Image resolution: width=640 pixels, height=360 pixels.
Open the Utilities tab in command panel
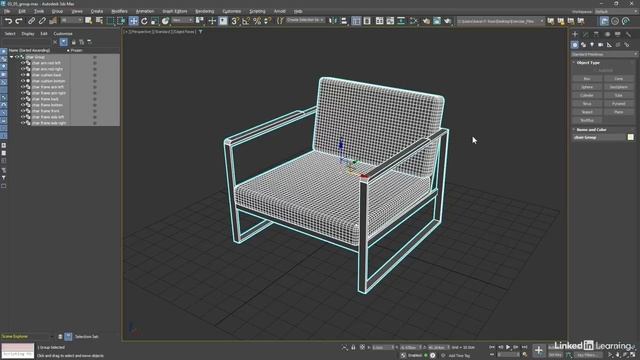(628, 34)
